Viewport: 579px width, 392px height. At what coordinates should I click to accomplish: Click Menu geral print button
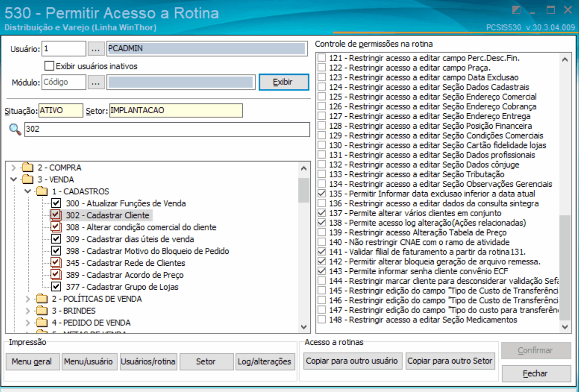point(32,361)
